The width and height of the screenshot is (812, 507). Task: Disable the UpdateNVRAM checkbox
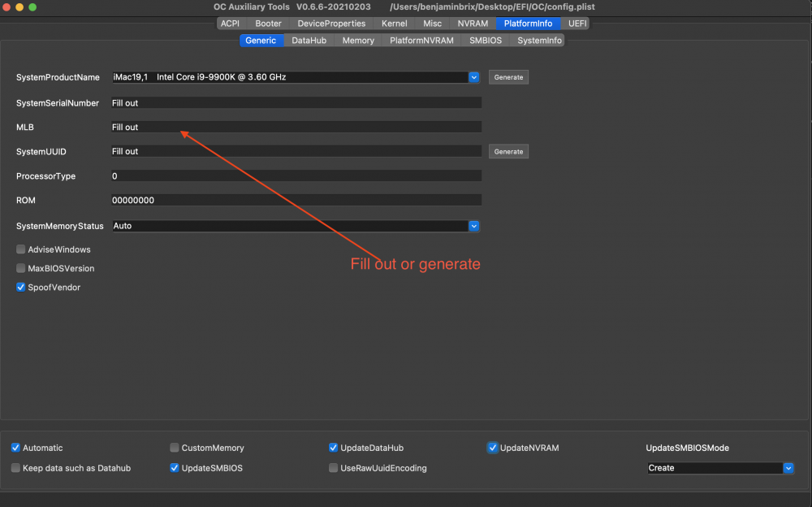[493, 448]
